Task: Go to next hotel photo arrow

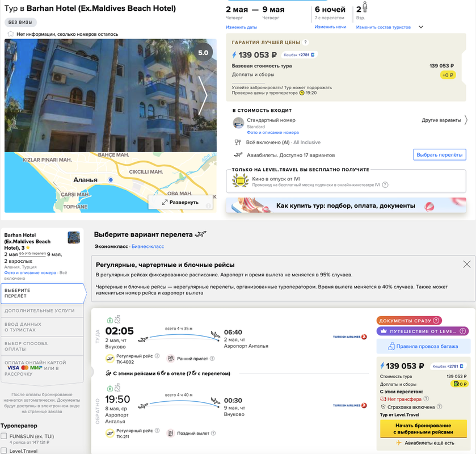Action: (203, 95)
